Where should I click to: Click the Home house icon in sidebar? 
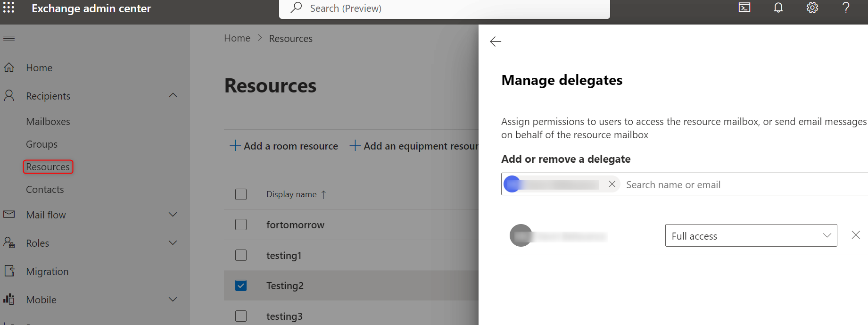point(9,67)
